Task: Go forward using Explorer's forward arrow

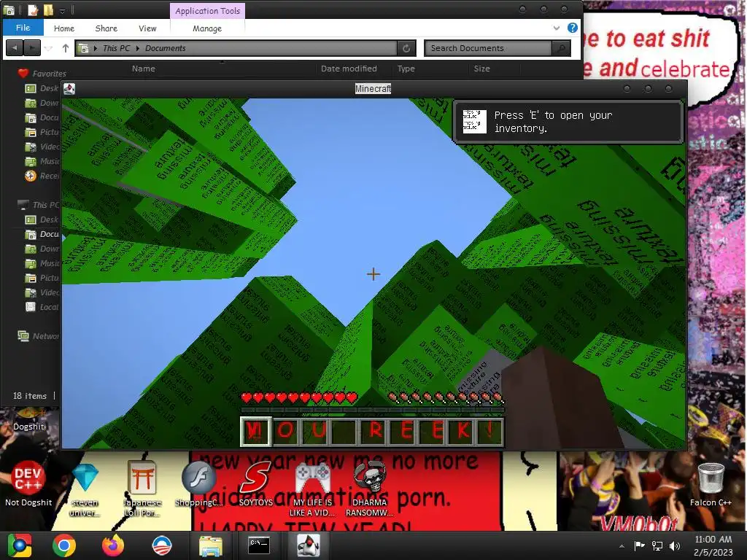Action: pos(32,48)
